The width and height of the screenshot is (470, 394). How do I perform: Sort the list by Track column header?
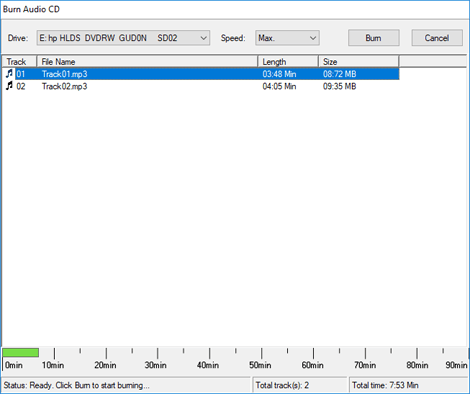19,62
